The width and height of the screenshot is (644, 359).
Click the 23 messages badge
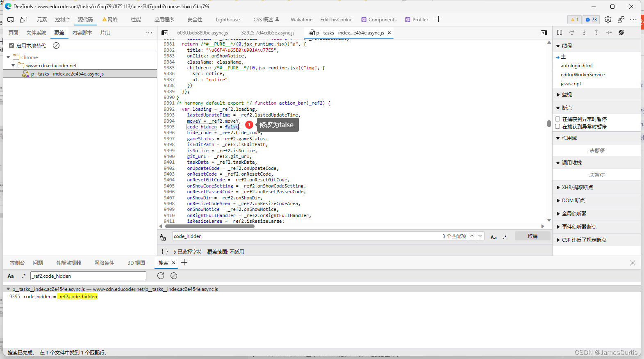(x=591, y=20)
